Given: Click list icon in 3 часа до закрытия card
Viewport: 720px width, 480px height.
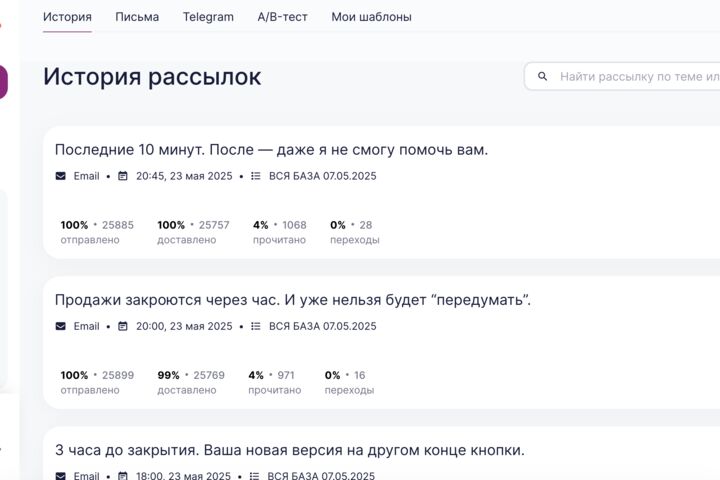Looking at the screenshot, I should point(254,476).
